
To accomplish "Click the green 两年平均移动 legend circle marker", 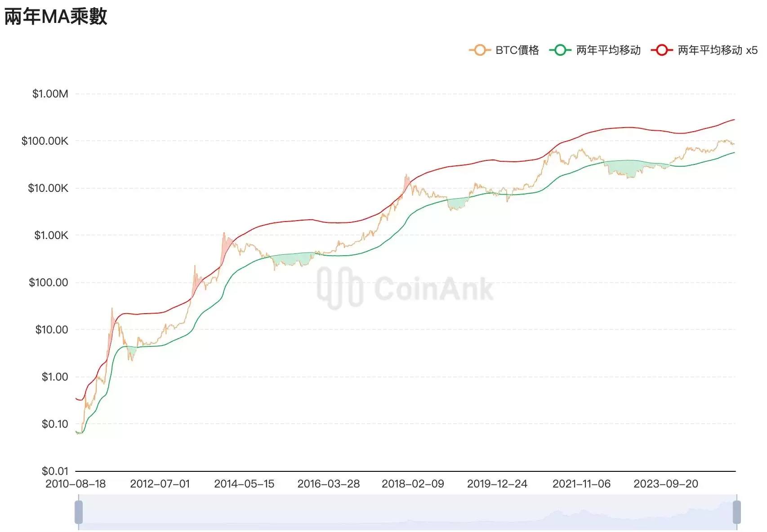I will pyautogui.click(x=560, y=50).
